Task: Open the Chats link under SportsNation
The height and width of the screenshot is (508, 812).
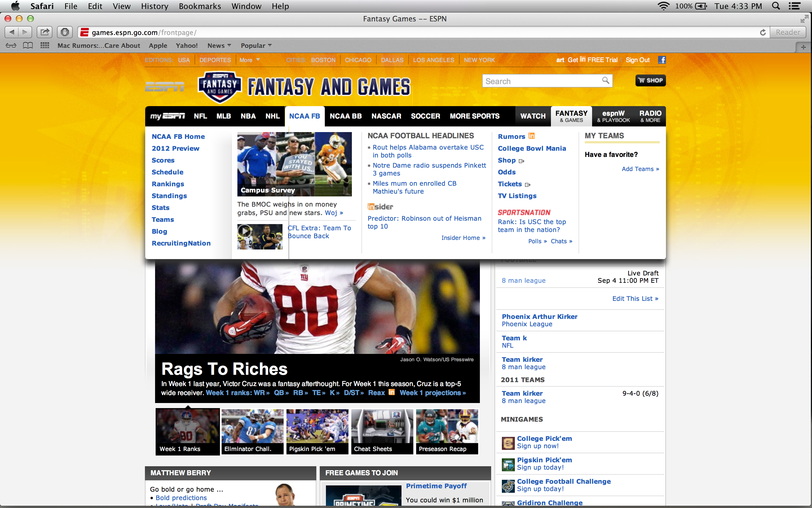Action: [561, 241]
